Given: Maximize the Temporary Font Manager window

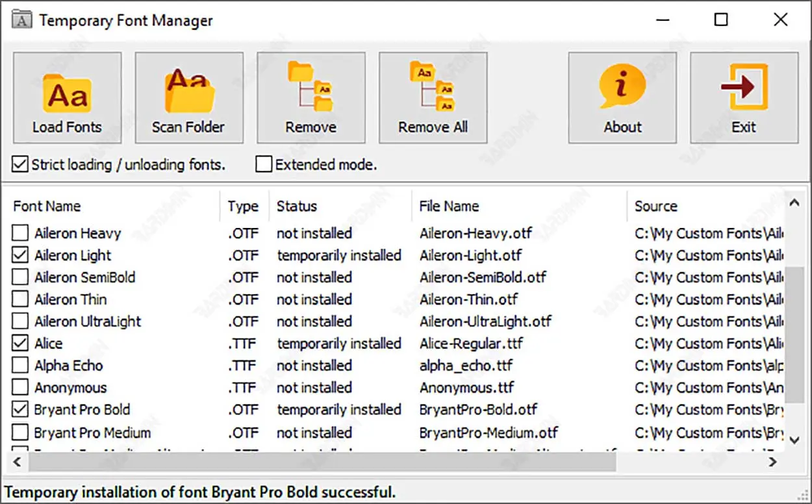Looking at the screenshot, I should 720,20.
